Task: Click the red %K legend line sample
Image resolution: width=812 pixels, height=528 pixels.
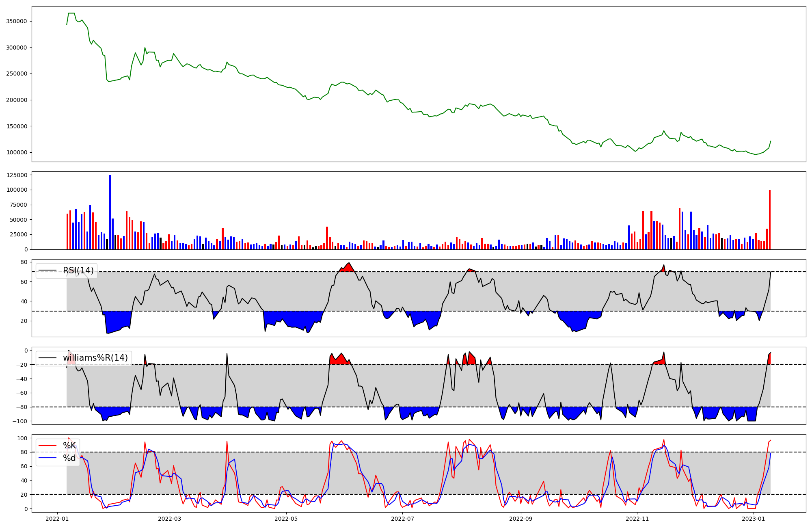Action: pos(48,446)
